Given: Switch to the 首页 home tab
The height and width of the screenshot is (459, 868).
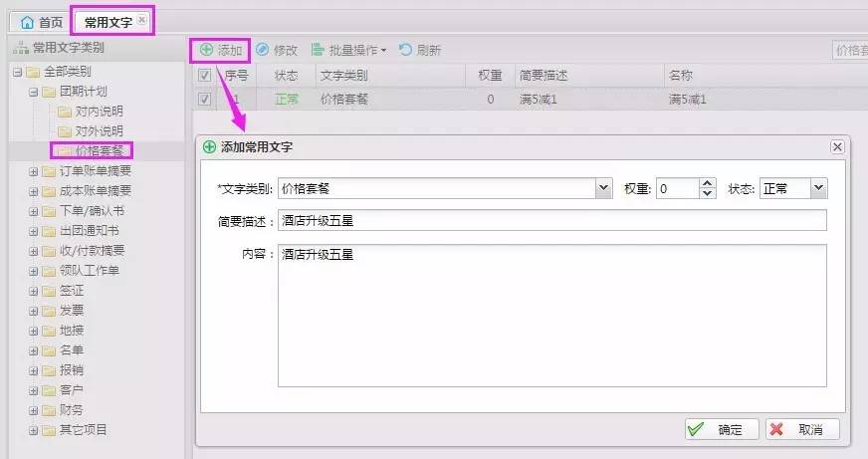Looking at the screenshot, I should pos(42,21).
